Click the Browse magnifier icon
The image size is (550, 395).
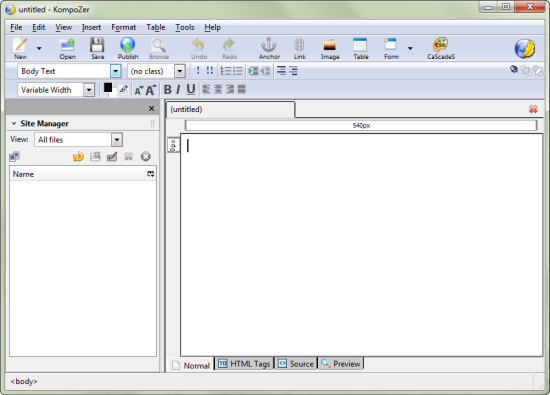click(159, 48)
